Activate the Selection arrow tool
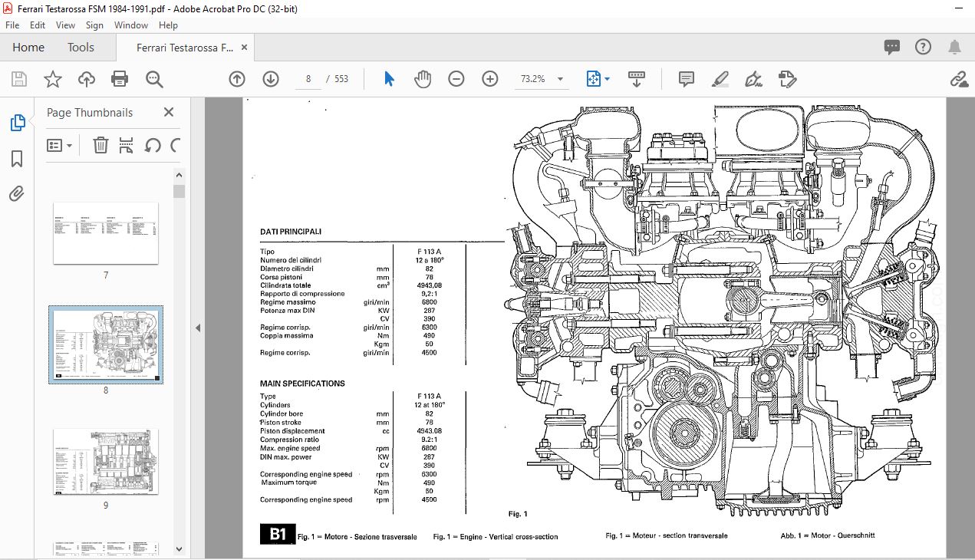975x560 pixels. (x=389, y=79)
